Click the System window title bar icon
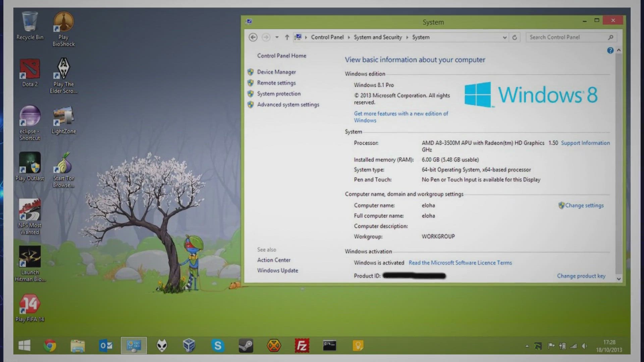644x362 pixels. click(249, 22)
